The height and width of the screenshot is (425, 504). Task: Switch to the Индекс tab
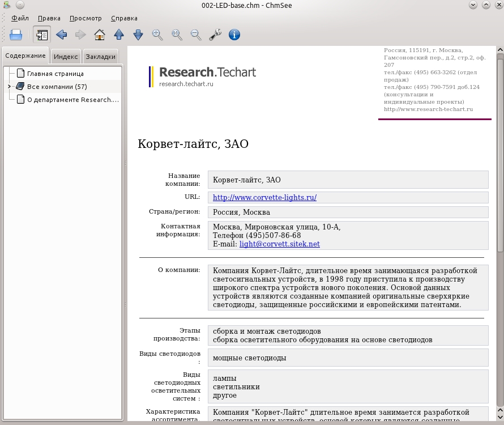click(66, 57)
